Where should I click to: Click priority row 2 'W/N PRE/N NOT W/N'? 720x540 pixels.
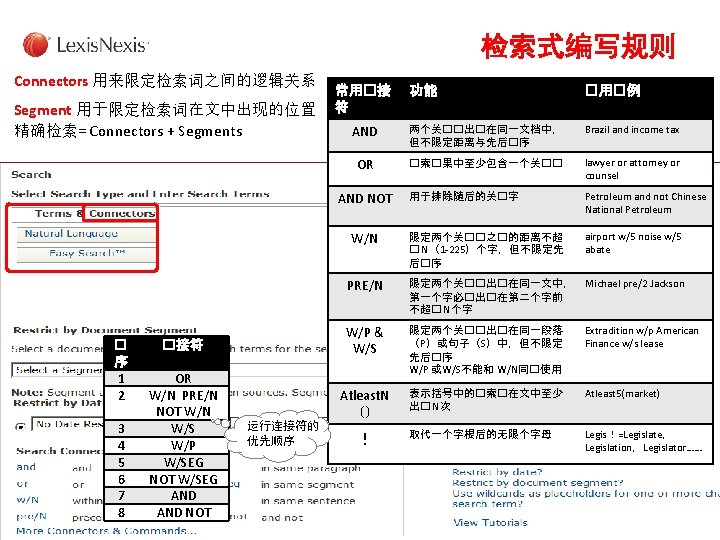(x=166, y=403)
